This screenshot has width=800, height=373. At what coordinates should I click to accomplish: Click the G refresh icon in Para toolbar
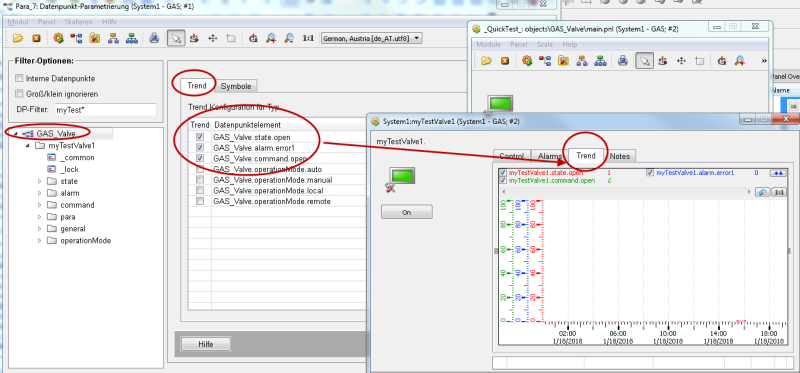point(253,38)
